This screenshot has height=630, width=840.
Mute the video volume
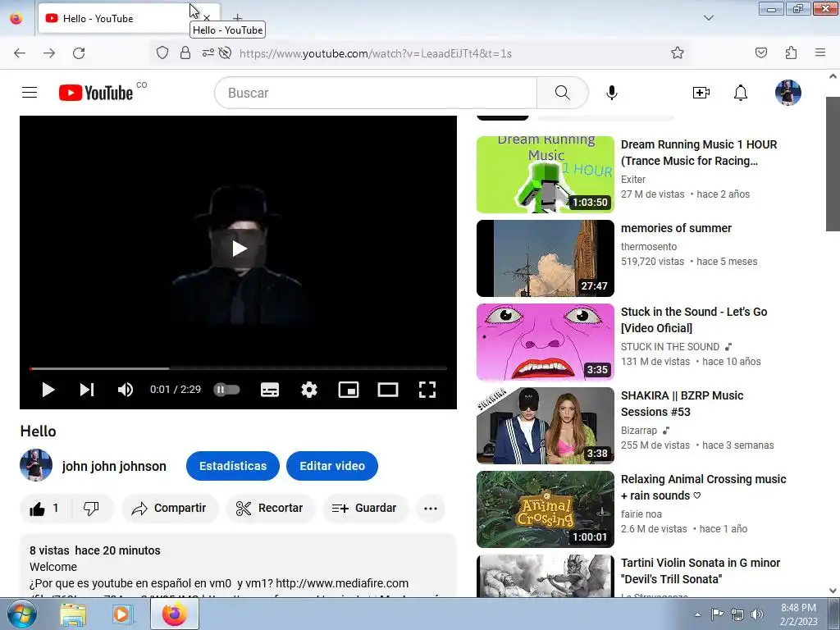click(126, 390)
